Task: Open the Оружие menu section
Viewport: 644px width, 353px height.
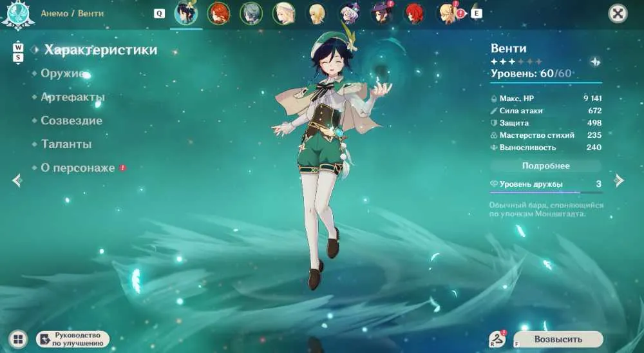Action: coord(62,73)
